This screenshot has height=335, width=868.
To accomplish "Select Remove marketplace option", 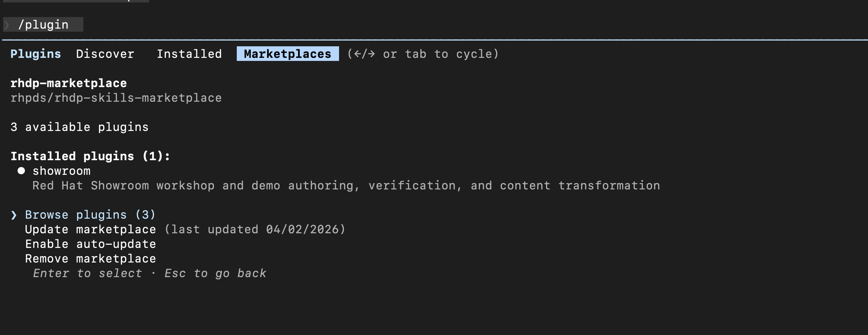I will pyautogui.click(x=90, y=259).
